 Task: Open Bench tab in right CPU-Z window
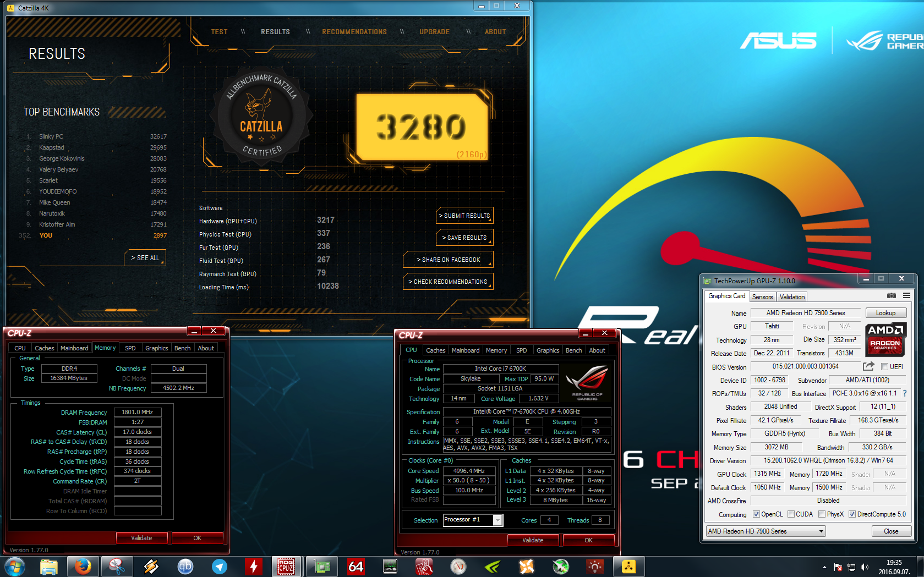tap(573, 350)
